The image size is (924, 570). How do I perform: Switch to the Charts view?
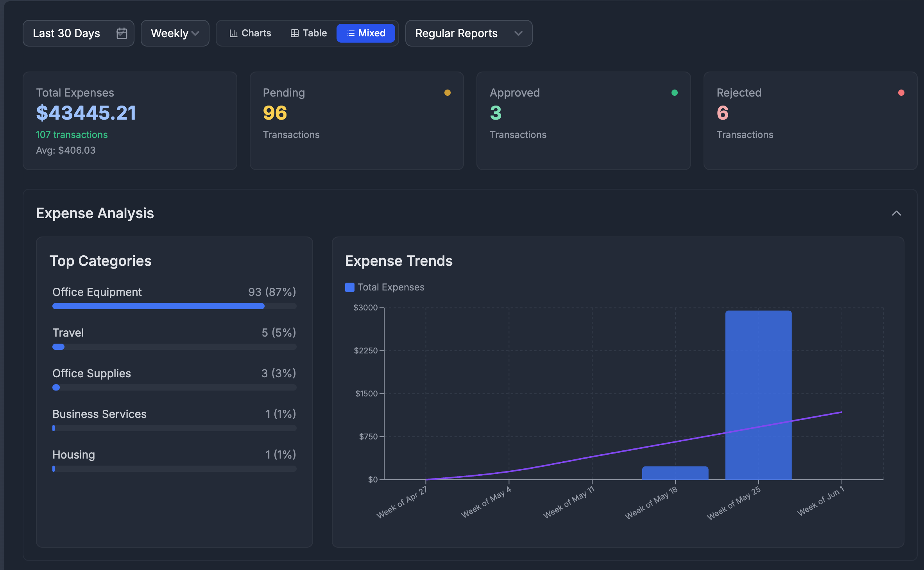point(250,33)
